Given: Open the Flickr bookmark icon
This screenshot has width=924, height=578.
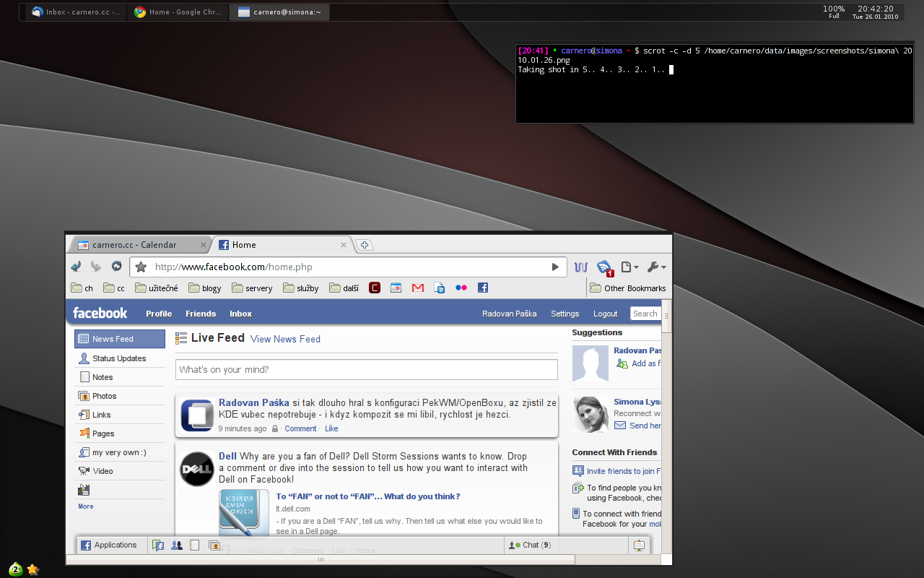Looking at the screenshot, I should pos(461,288).
